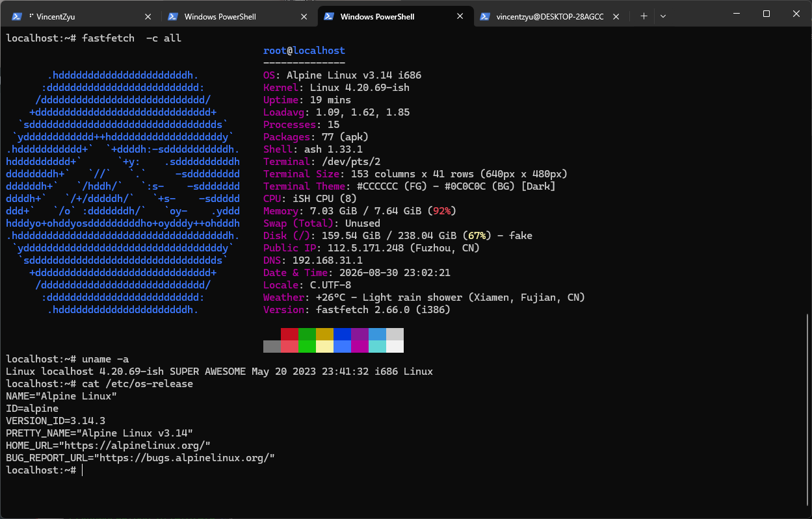The height and width of the screenshot is (519, 812).
Task: Click PowerShell icon on active tab
Action: (330, 16)
